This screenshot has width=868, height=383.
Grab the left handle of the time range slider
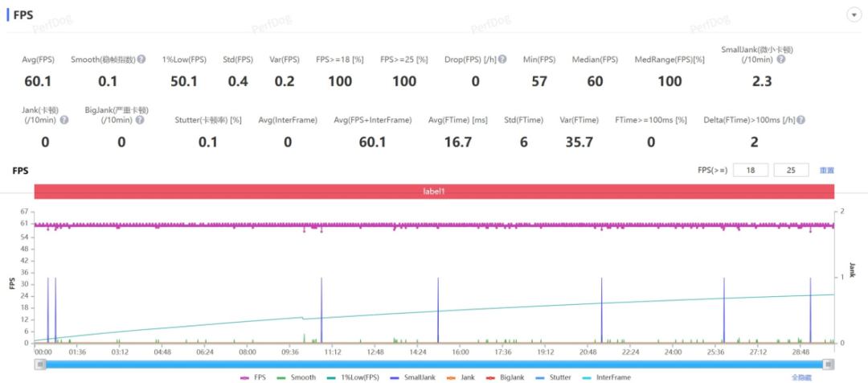point(40,364)
